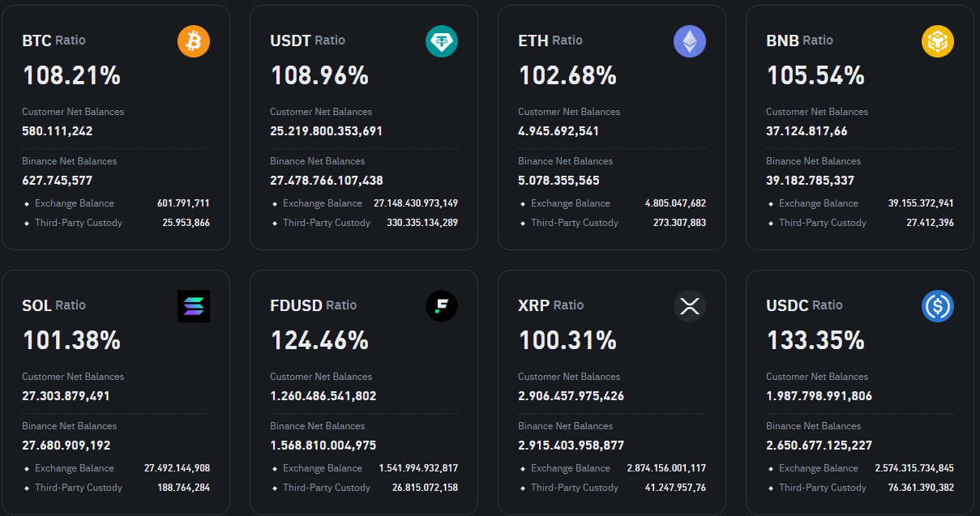Click the SOL 101.38% ratio value
This screenshot has height=516, width=980.
(x=71, y=340)
